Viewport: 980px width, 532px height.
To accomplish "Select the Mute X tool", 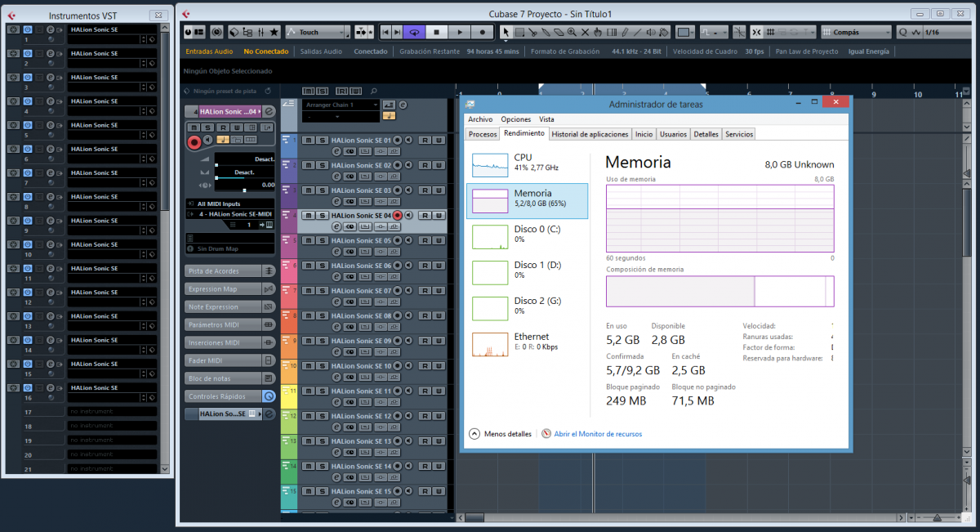I will [x=584, y=32].
